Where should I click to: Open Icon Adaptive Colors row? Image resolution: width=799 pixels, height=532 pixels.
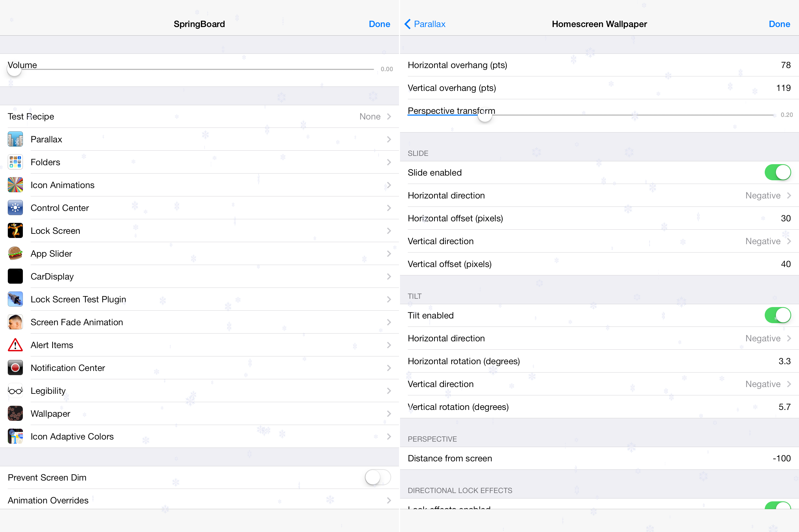[199, 436]
